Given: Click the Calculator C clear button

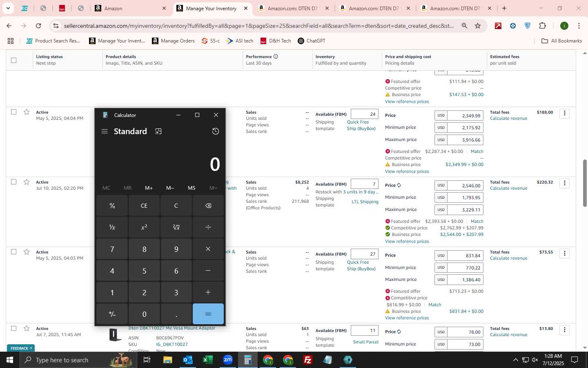Looking at the screenshot, I should pos(176,206).
